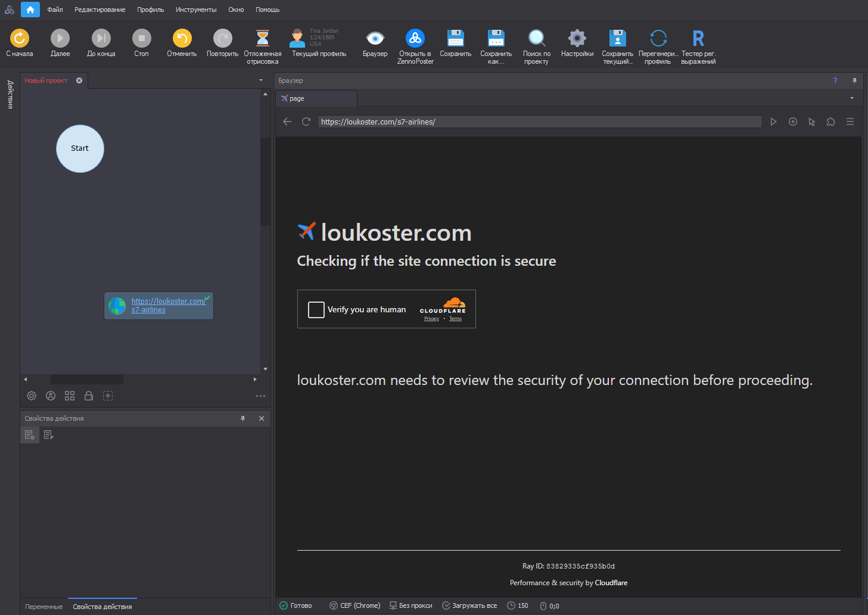Viewport: 868px width, 615px height.
Task: Close the Свойства действия panel
Action: (x=262, y=418)
